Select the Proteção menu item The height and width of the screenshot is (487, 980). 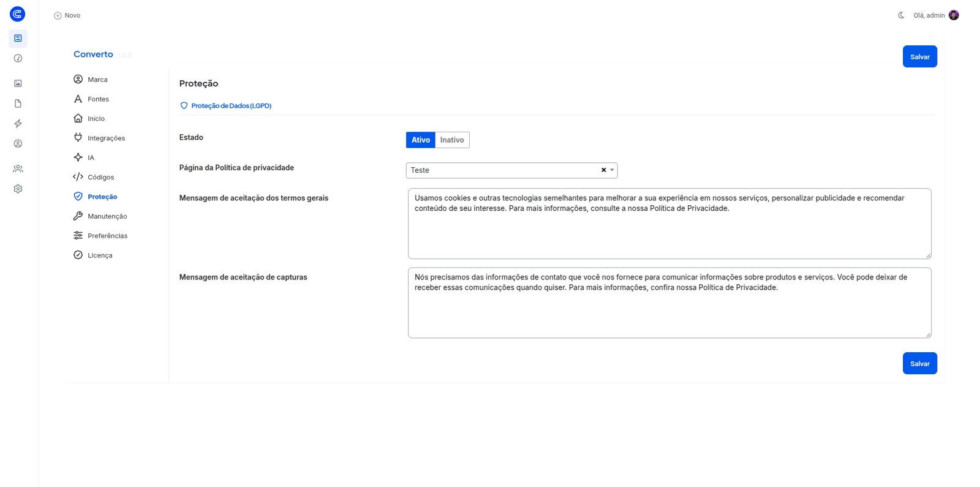click(x=95, y=197)
